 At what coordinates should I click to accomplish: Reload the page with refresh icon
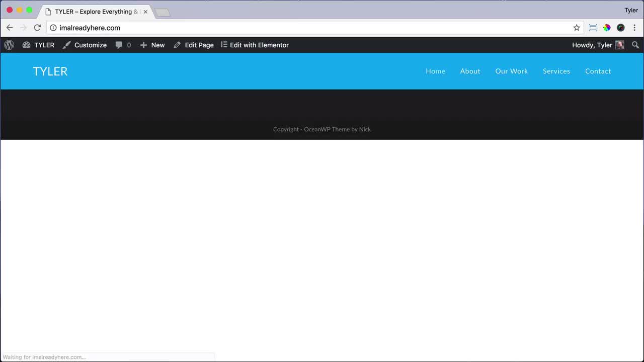tap(37, 28)
